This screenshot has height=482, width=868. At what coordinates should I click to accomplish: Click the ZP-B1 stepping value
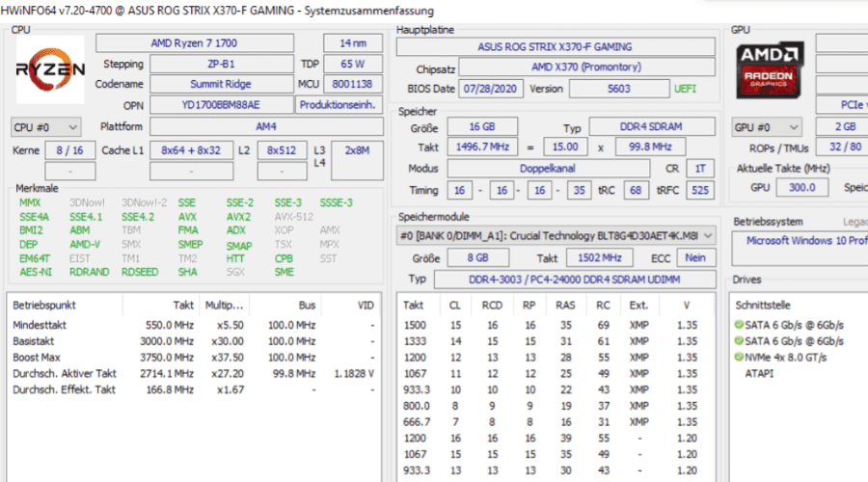(222, 64)
